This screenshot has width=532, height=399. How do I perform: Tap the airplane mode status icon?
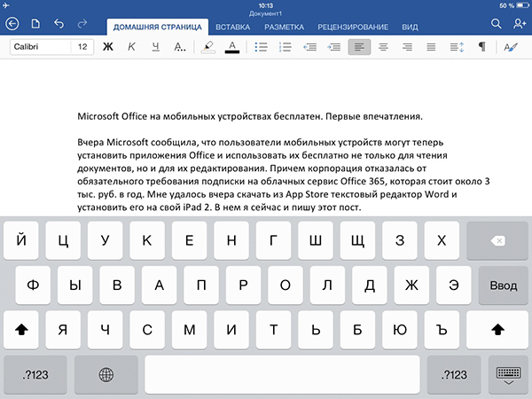(x=6, y=5)
